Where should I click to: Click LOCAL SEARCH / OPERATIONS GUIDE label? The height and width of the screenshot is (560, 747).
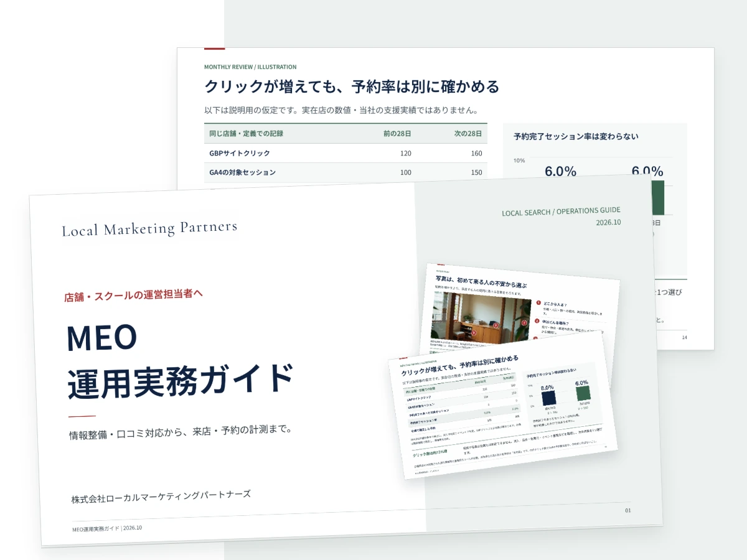tap(561, 212)
